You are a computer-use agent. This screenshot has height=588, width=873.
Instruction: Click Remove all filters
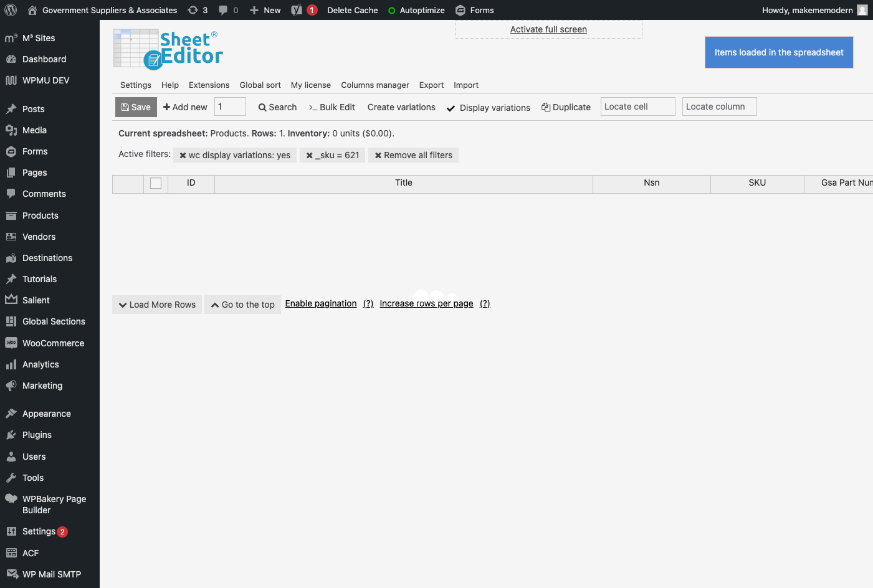pos(413,155)
